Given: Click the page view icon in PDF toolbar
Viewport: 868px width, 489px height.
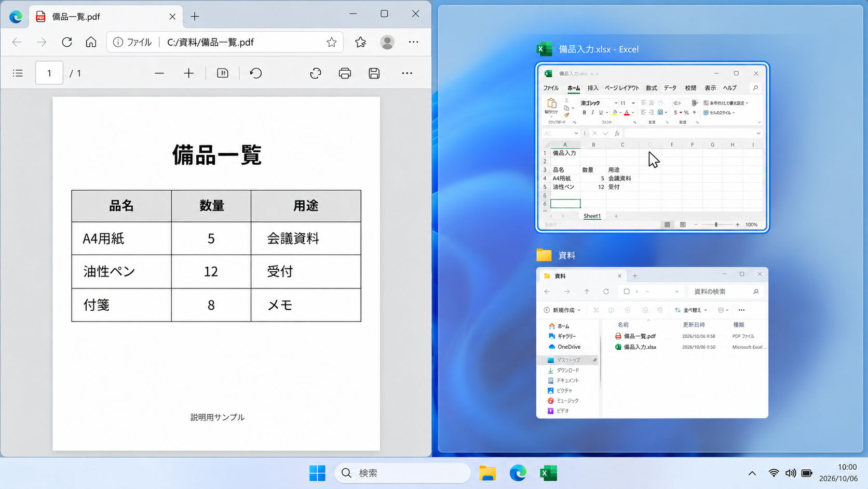Looking at the screenshot, I should [223, 73].
